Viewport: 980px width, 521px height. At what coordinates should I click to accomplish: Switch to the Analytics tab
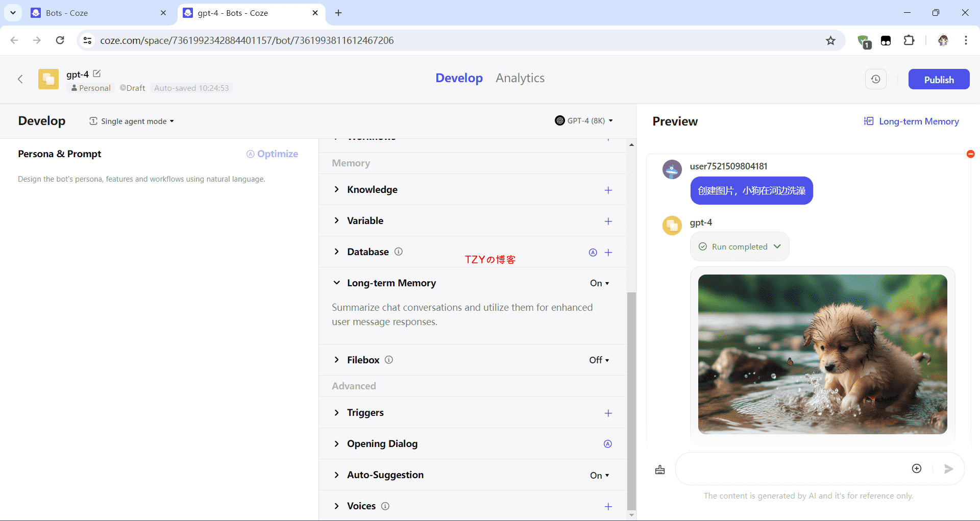click(520, 78)
